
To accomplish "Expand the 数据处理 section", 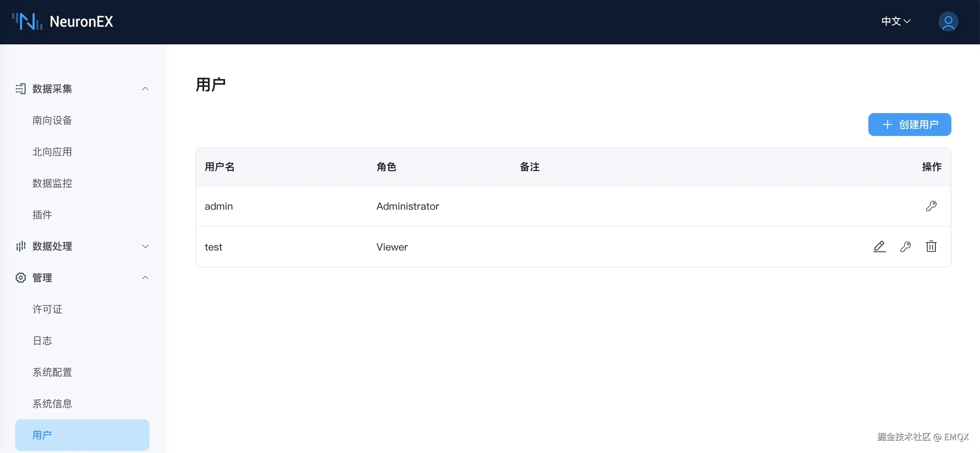I will (145, 246).
